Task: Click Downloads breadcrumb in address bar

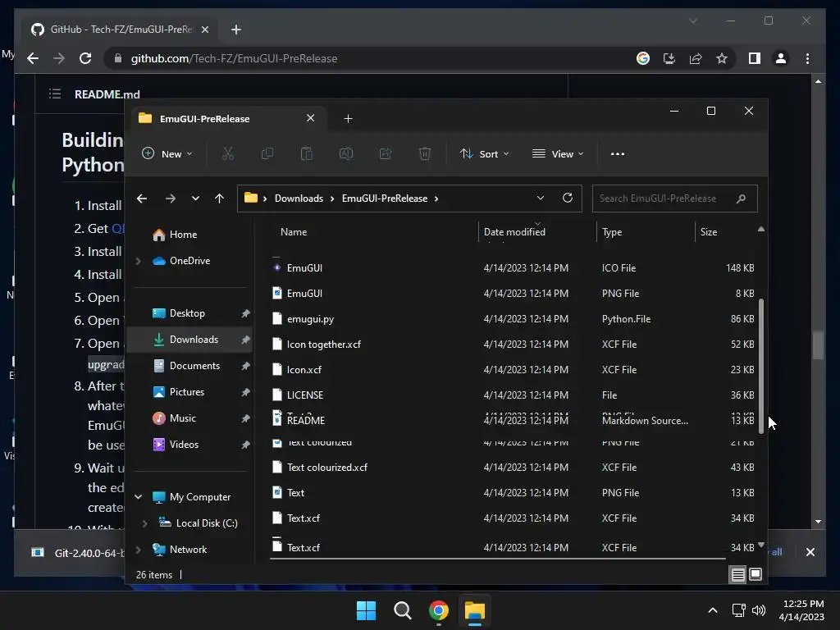Action: tap(299, 199)
